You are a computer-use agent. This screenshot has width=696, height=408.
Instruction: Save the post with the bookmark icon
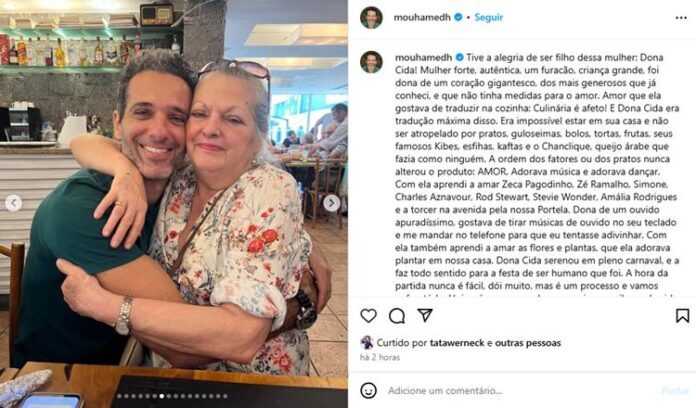[682, 316]
